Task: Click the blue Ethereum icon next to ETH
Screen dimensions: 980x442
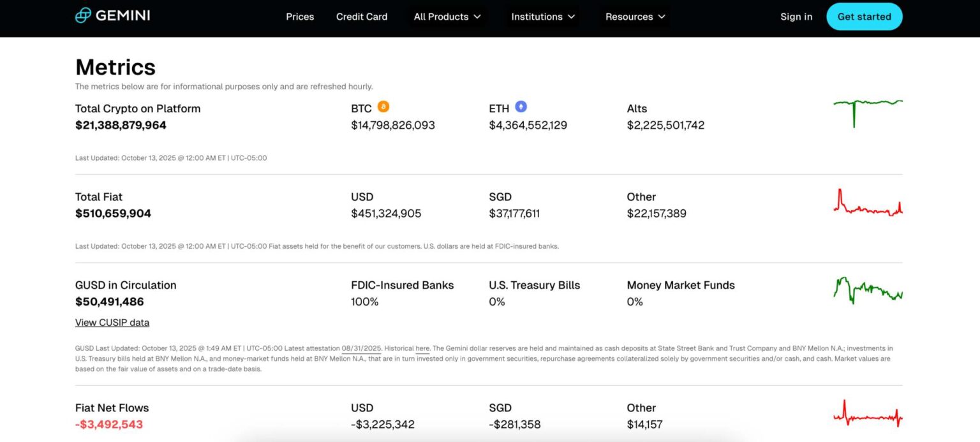Action: 521,107
